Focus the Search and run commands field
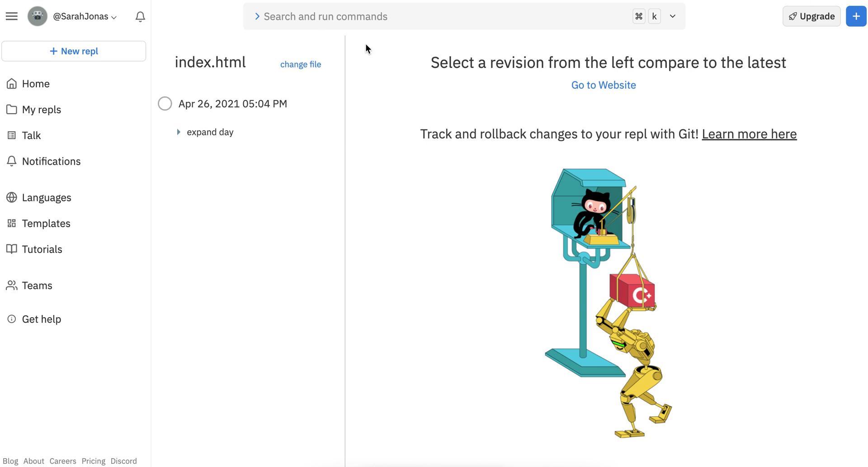 [434, 17]
